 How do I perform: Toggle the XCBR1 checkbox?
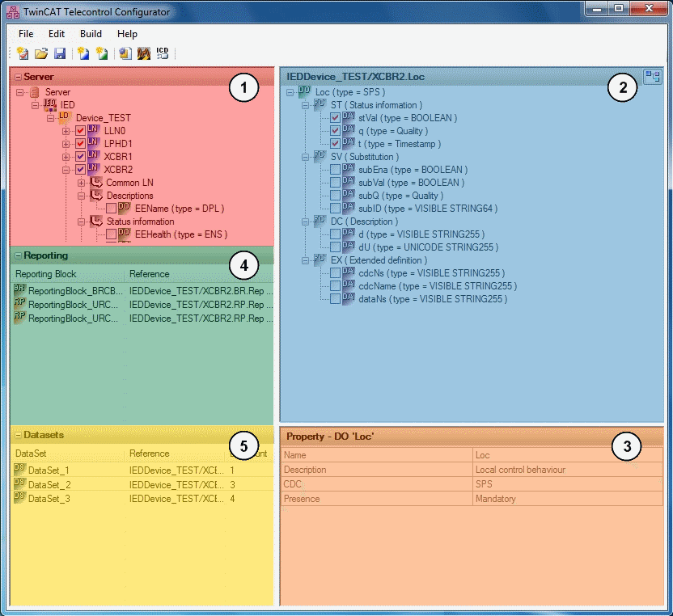80,157
